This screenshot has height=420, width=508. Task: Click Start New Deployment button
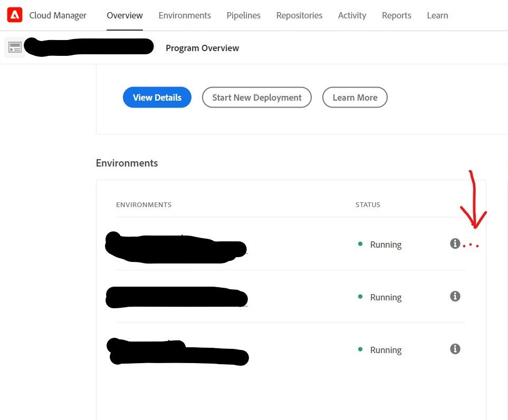(x=256, y=97)
